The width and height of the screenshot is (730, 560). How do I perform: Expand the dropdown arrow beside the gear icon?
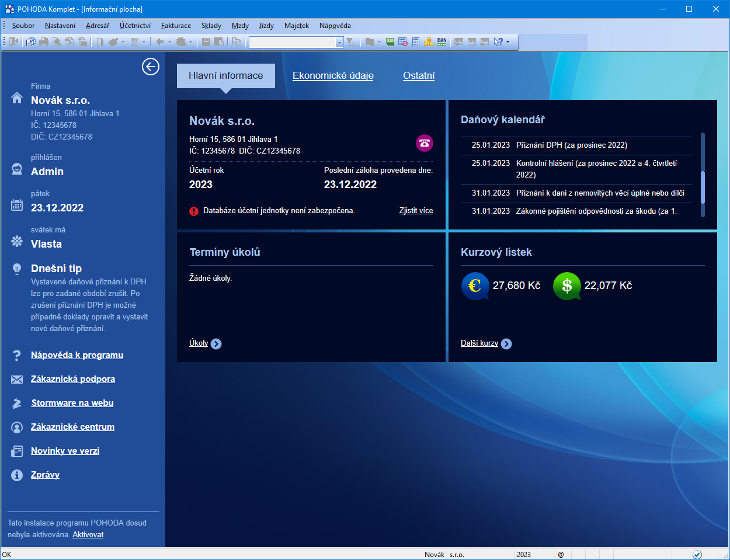click(190, 41)
